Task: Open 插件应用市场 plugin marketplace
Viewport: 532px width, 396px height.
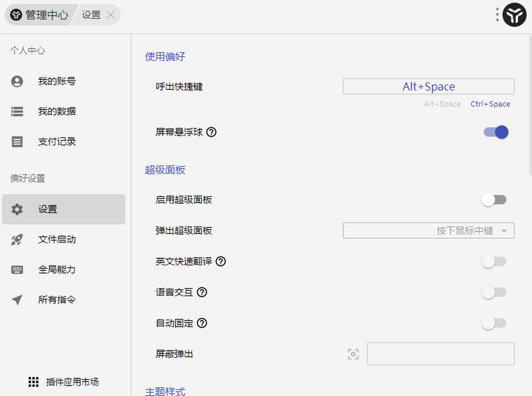Action: click(65, 382)
